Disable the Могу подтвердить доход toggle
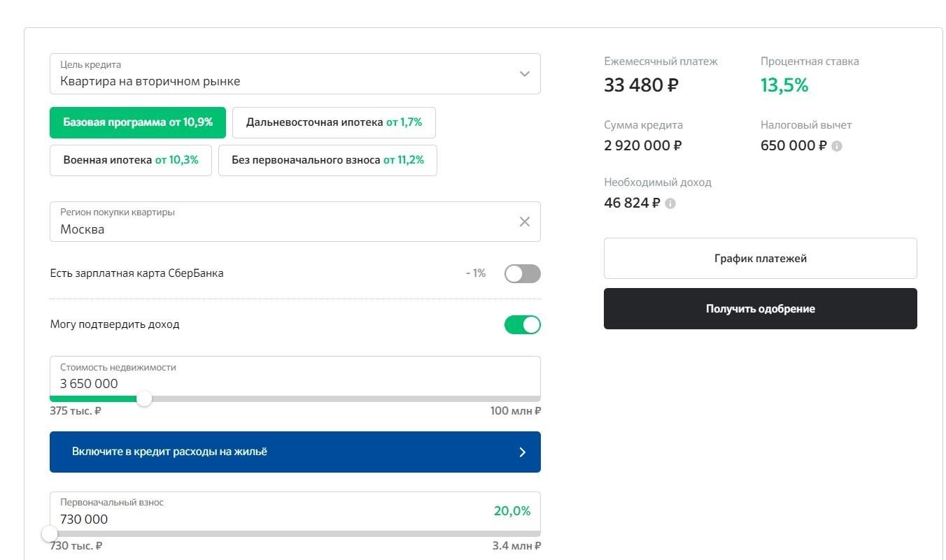 click(x=522, y=325)
